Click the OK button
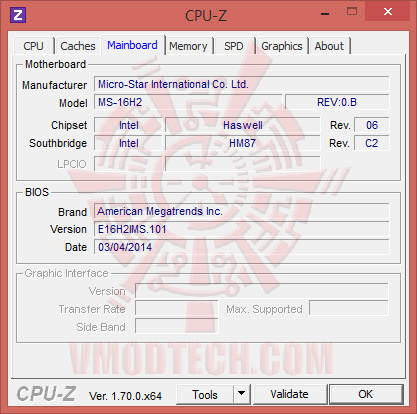417x414 pixels. point(365,394)
